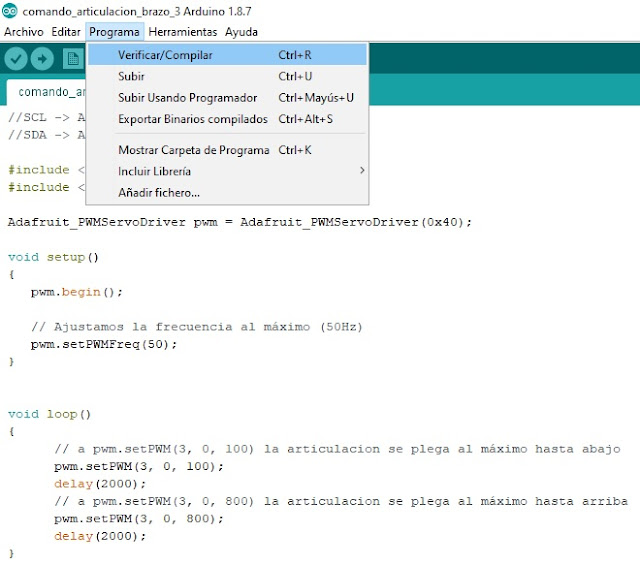Click the Verify checkmark toolbar icon

16,59
